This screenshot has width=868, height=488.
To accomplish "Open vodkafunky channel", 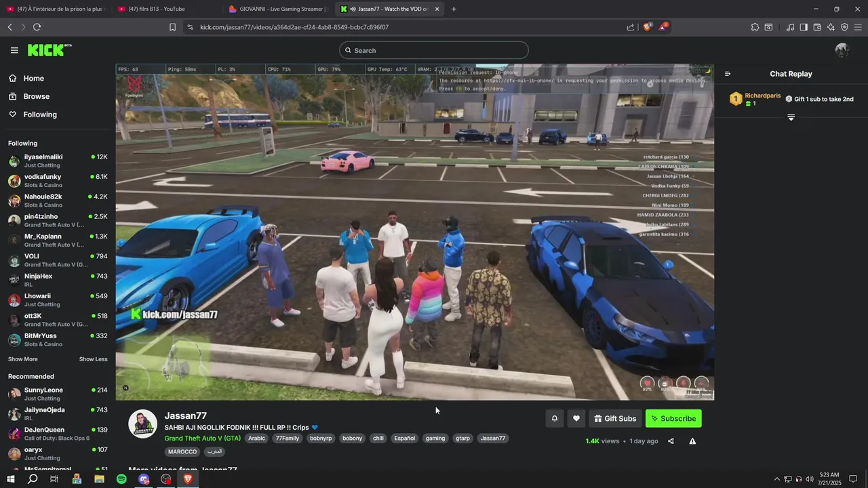I will [x=58, y=180].
